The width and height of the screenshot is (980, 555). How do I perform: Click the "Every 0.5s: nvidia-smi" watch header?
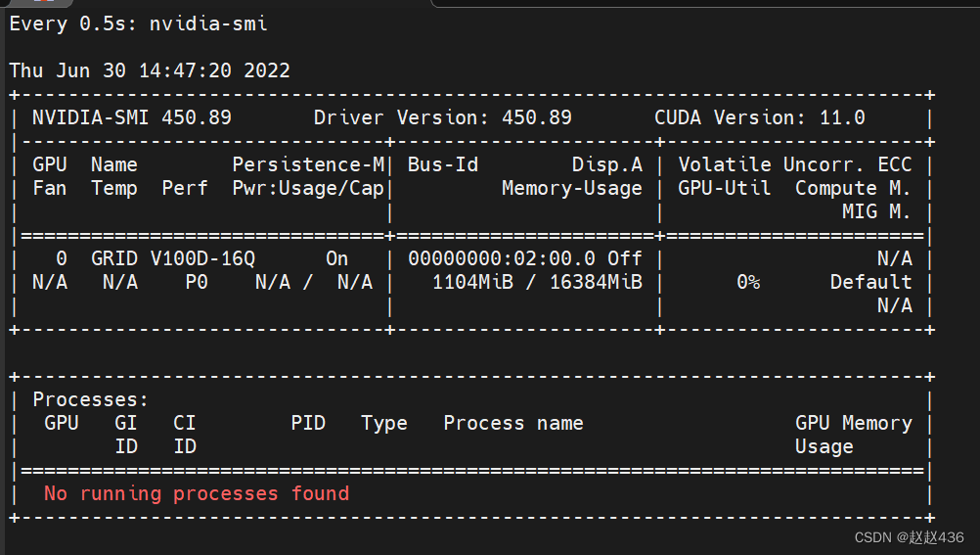click(x=138, y=23)
